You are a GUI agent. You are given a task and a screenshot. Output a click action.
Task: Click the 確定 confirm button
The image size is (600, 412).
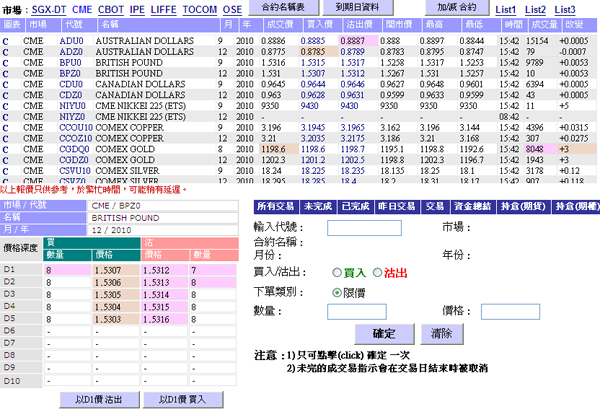[383, 332]
